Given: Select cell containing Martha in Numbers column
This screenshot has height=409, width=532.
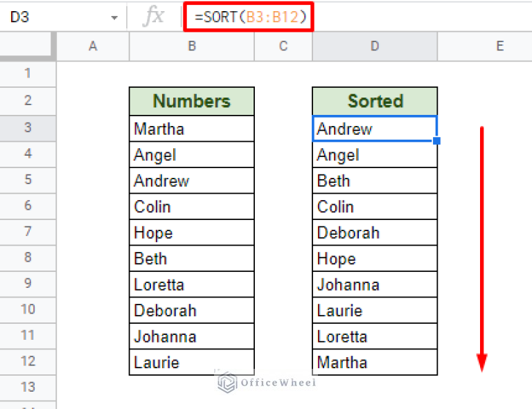Looking at the screenshot, I should [x=191, y=129].
